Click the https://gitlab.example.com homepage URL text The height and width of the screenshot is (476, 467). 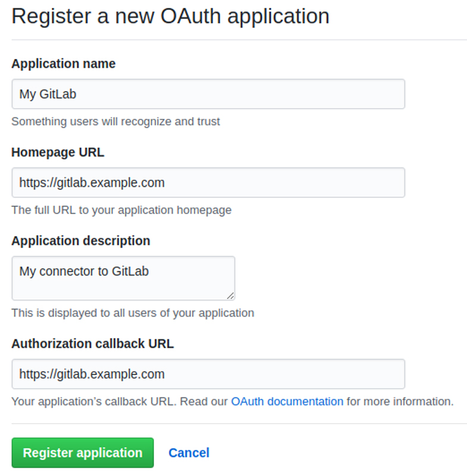click(x=91, y=183)
